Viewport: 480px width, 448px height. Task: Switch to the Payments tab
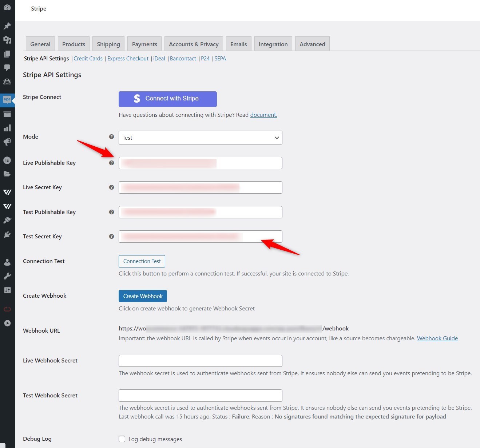pyautogui.click(x=144, y=44)
